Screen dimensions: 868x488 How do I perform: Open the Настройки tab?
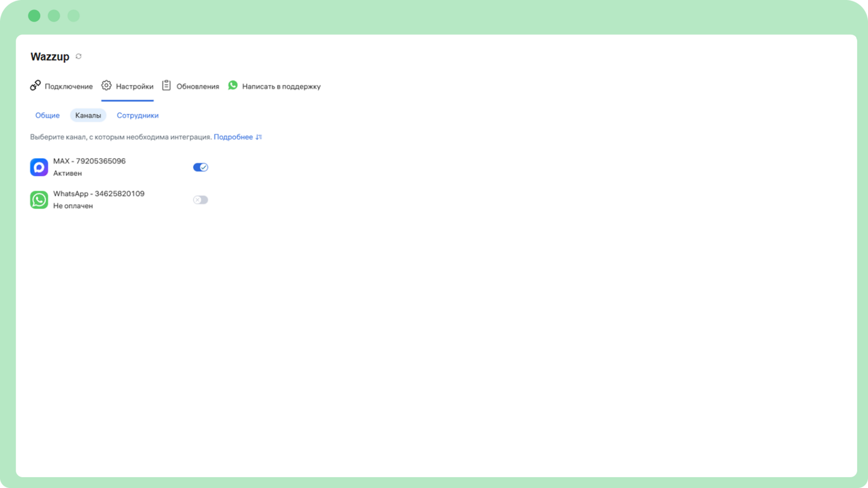pyautogui.click(x=127, y=86)
